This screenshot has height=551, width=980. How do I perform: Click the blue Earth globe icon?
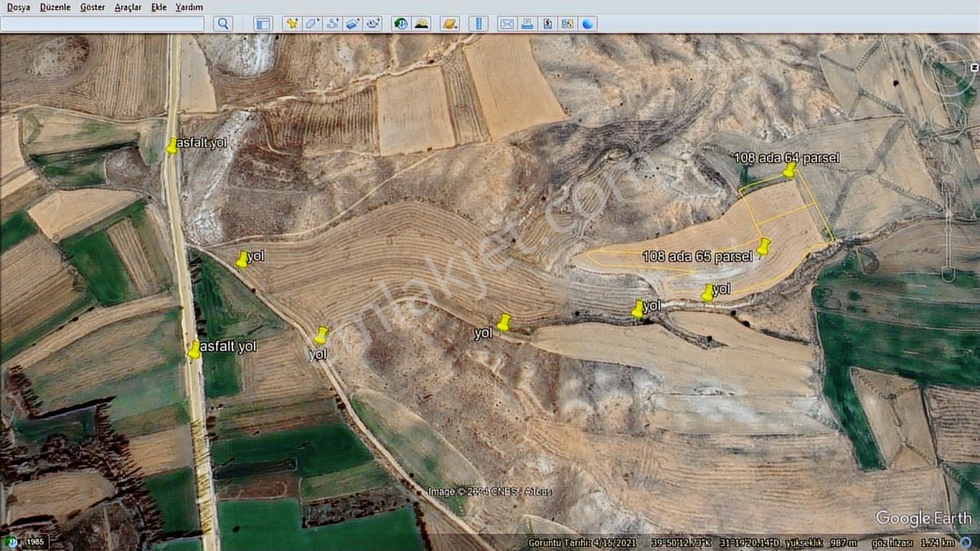click(x=588, y=24)
